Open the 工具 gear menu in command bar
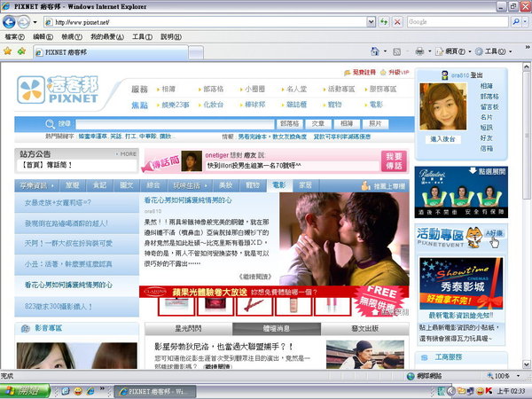 (x=493, y=51)
